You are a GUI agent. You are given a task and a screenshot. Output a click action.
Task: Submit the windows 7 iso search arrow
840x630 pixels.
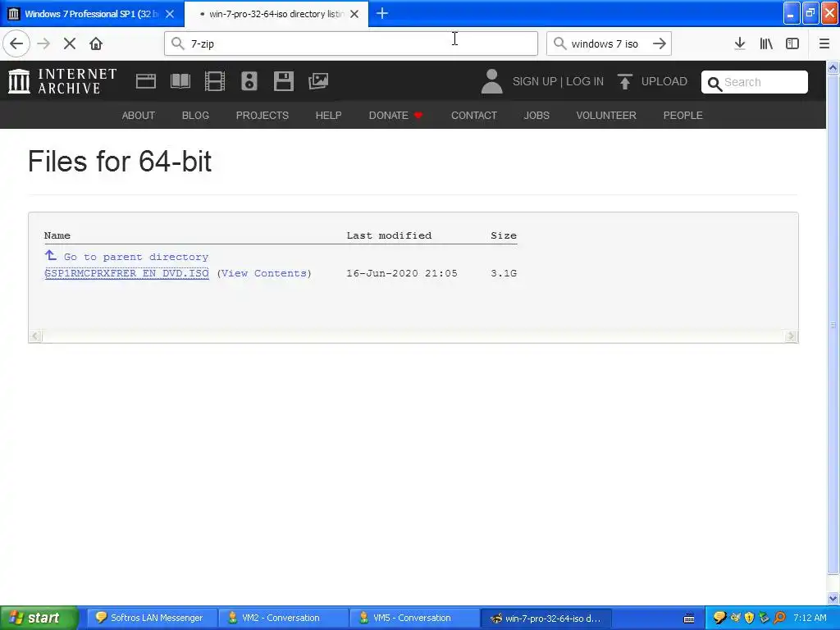(x=659, y=43)
